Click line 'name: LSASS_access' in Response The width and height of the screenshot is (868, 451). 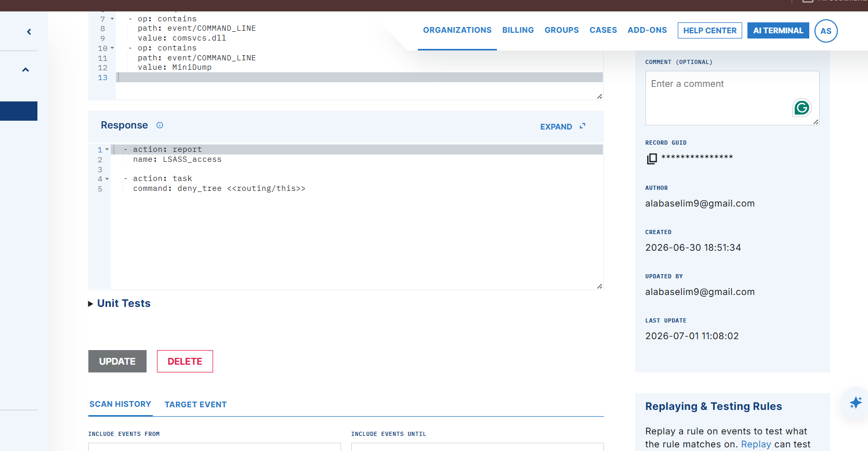[177, 160]
